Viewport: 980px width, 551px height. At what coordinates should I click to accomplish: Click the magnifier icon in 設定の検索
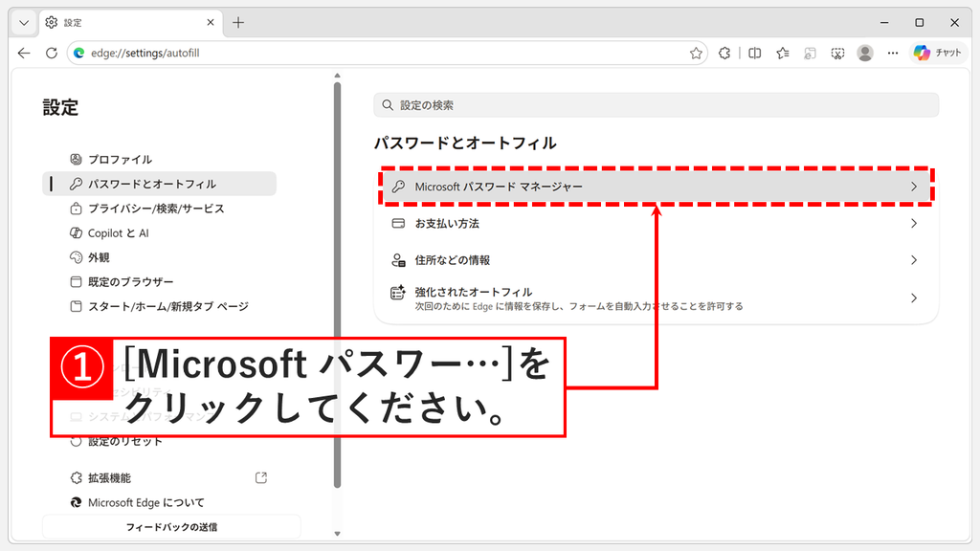(x=388, y=105)
